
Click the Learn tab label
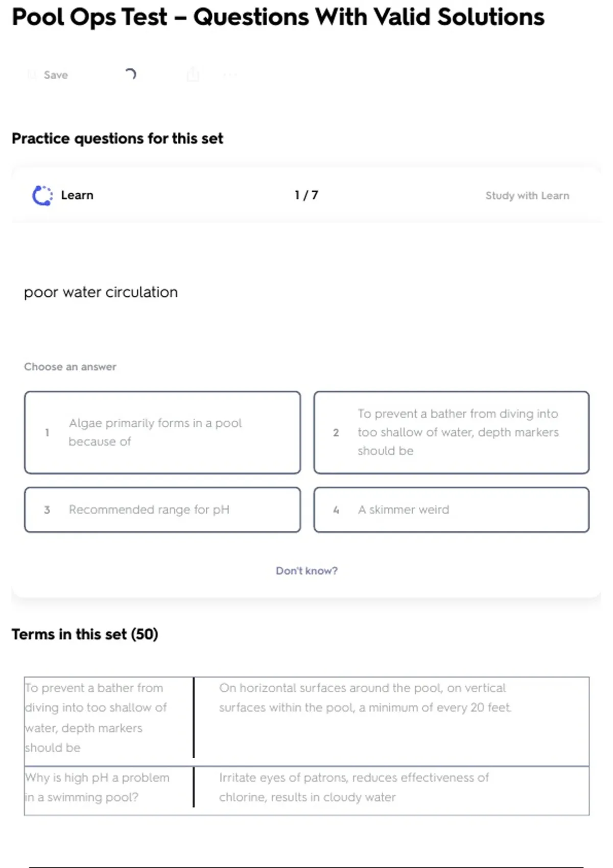[77, 196]
